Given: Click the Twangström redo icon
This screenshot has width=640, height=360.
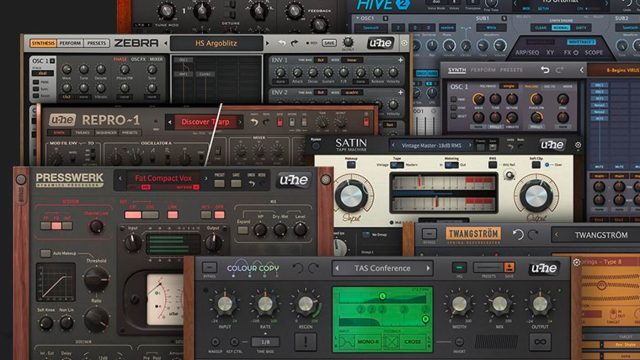Looking at the screenshot, I should tap(533, 234).
